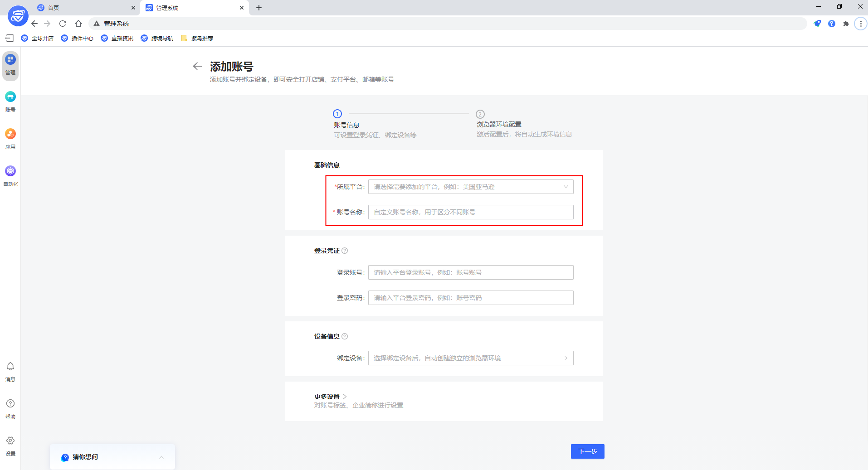The height and width of the screenshot is (470, 868).
Task: Expand the 更多设置 section
Action: click(x=328, y=396)
